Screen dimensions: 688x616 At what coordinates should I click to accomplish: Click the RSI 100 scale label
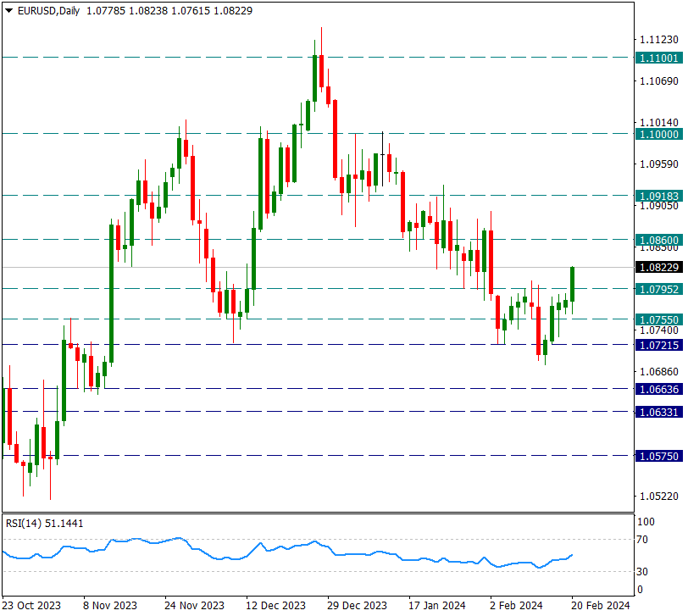coord(646,522)
